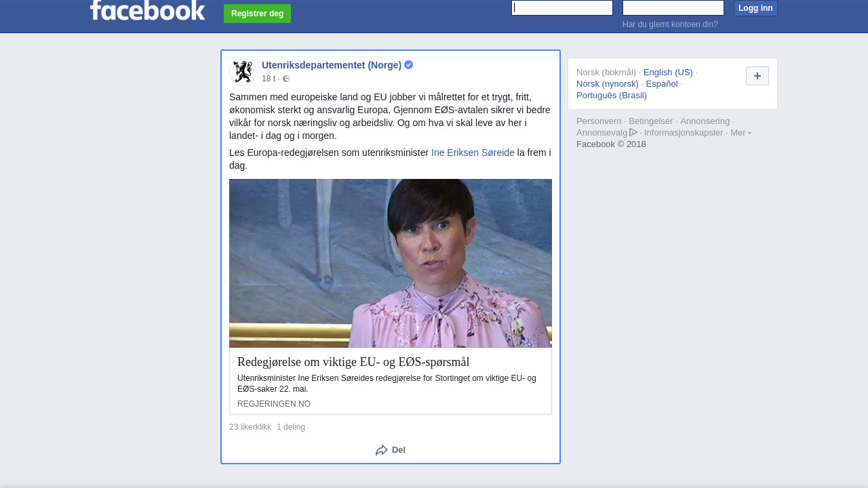Screen dimensions: 868x488
Task: Open the Betingelser footer link
Action: pos(651,121)
